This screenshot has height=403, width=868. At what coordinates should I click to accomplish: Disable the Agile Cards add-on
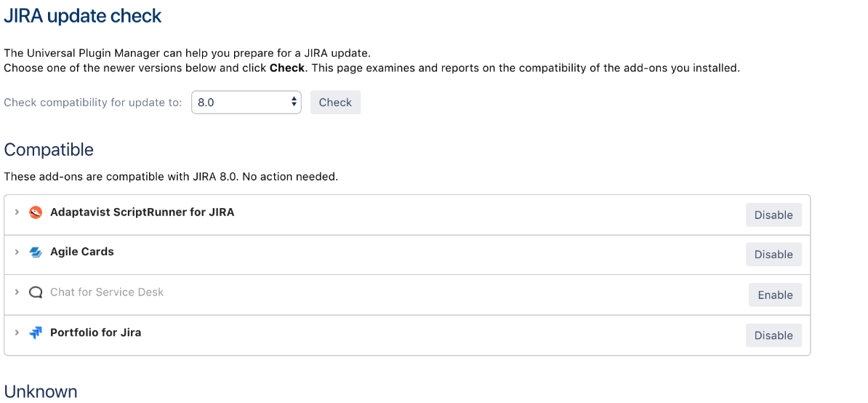click(773, 255)
